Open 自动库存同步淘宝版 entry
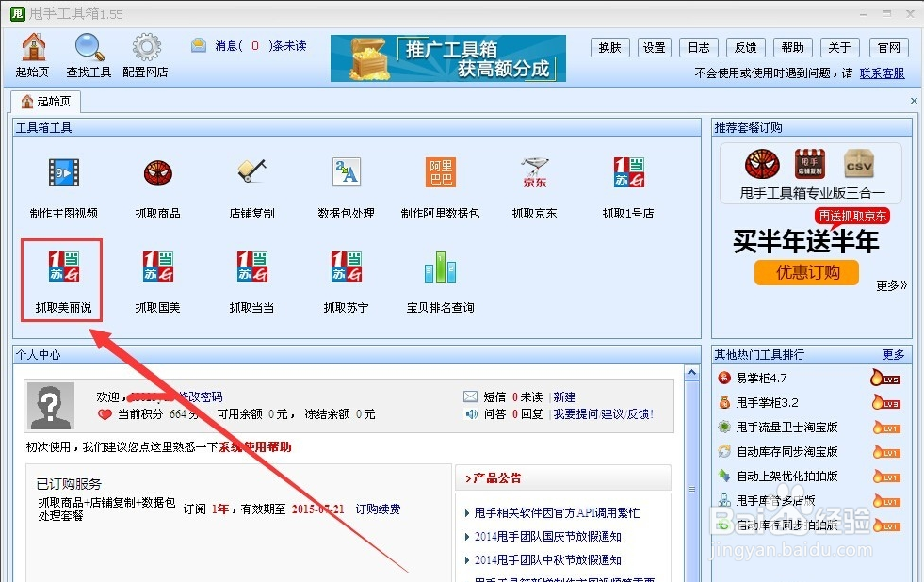The height and width of the screenshot is (582, 924). 787,452
